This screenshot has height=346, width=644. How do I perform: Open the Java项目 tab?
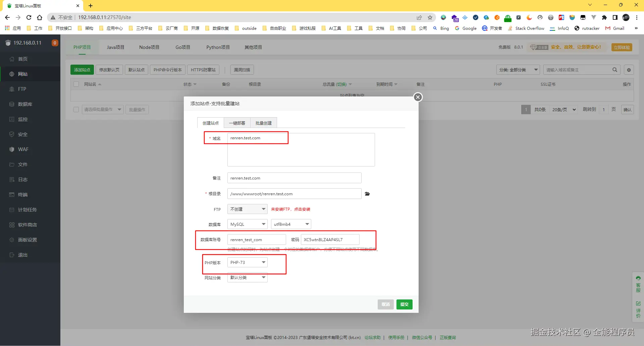coord(116,47)
